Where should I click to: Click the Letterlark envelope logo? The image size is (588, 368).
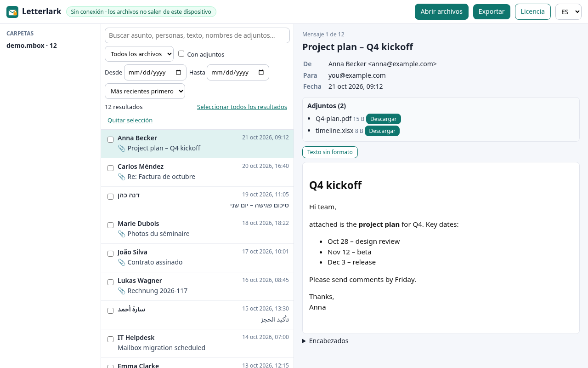[x=12, y=12]
